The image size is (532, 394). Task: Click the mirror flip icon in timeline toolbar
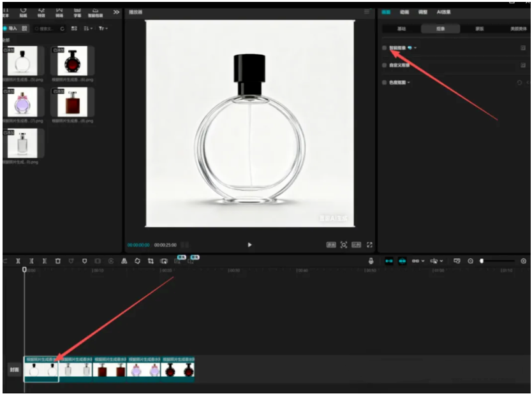point(124,261)
